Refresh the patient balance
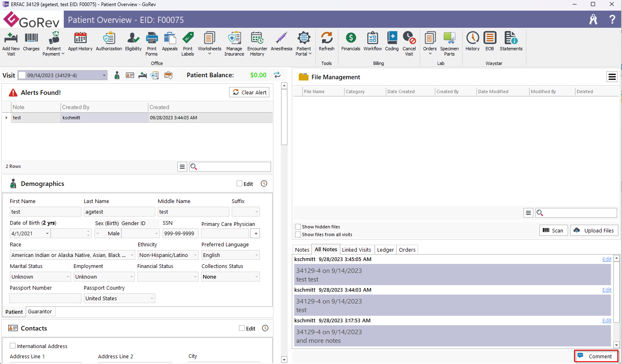The height and width of the screenshot is (364, 622). 277,75
